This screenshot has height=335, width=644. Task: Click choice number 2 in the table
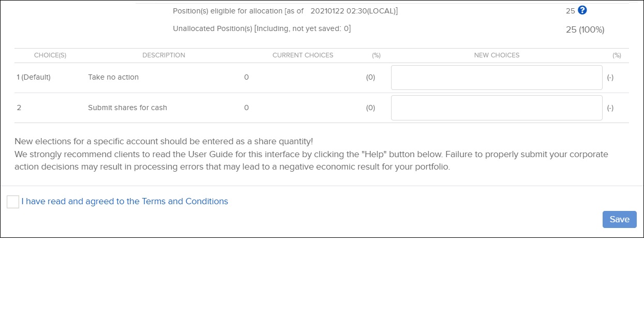pyautogui.click(x=19, y=108)
